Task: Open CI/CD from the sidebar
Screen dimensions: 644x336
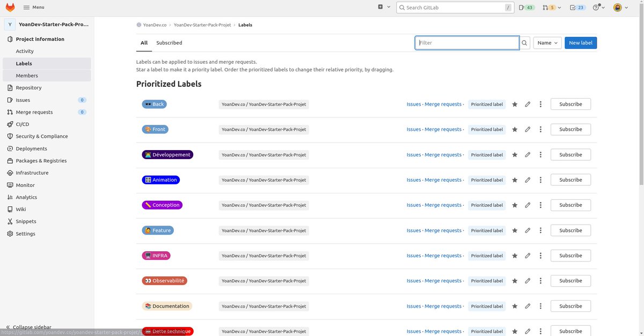Action: [22, 124]
